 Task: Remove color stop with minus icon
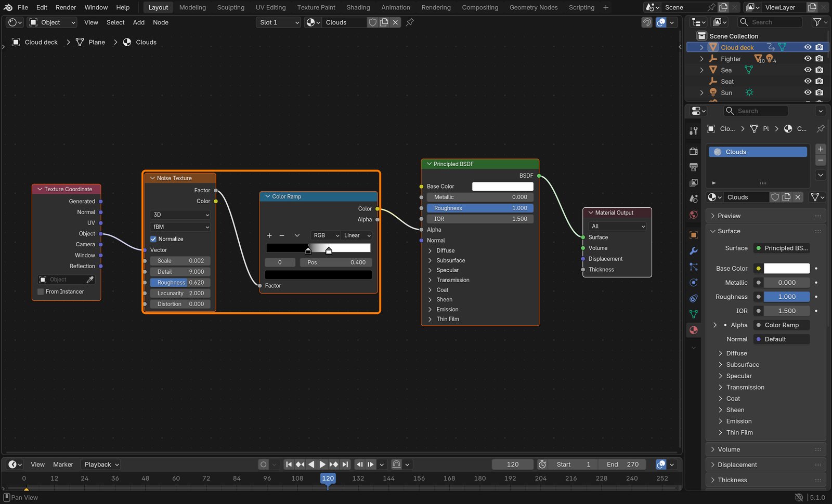[x=282, y=235]
